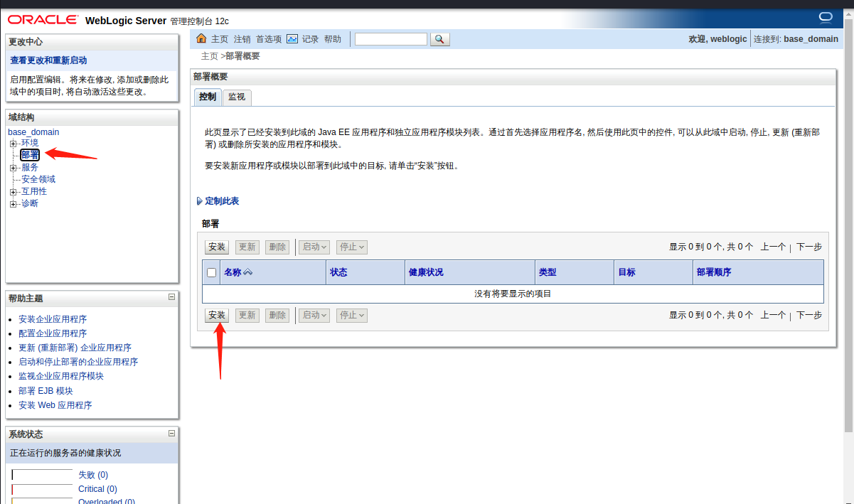Click the record chart icon in toolbar
Screen dimensions: 854x504
point(292,39)
